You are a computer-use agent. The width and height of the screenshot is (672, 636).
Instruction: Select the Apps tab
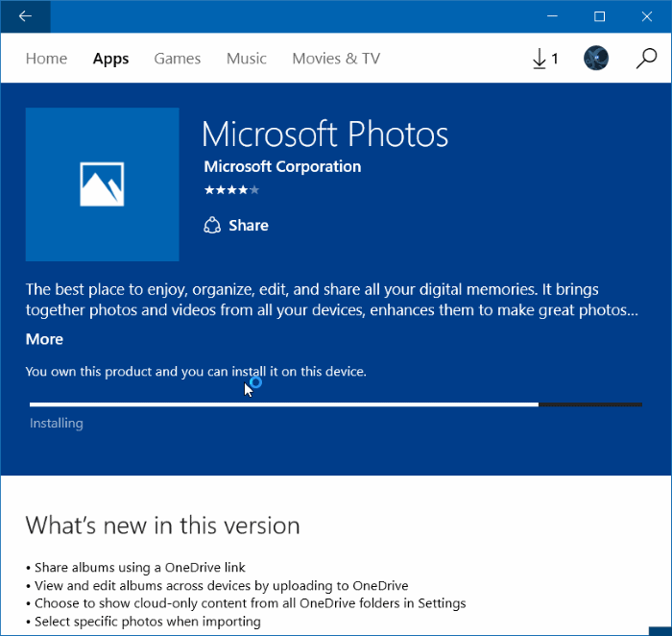tap(110, 59)
